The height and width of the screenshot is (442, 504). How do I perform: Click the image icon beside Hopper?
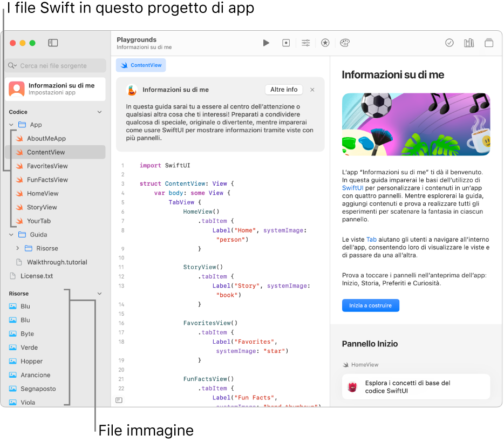tap(13, 361)
